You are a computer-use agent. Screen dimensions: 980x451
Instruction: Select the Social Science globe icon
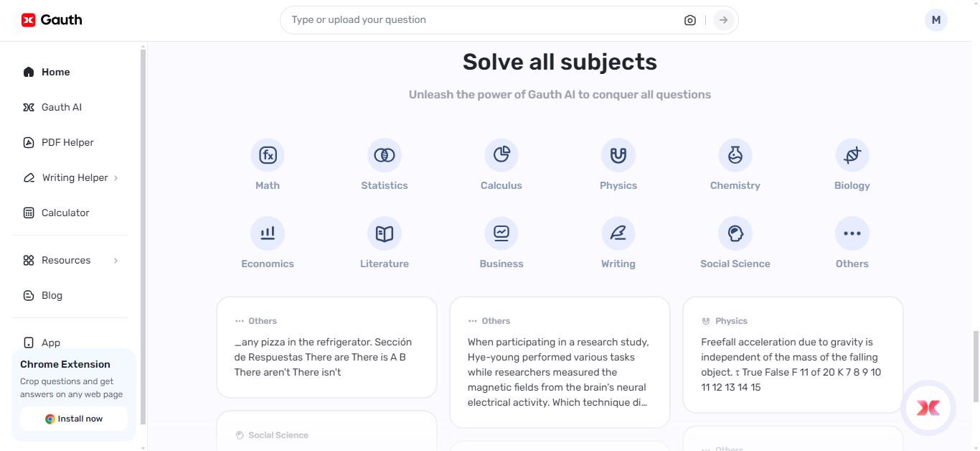(x=735, y=233)
